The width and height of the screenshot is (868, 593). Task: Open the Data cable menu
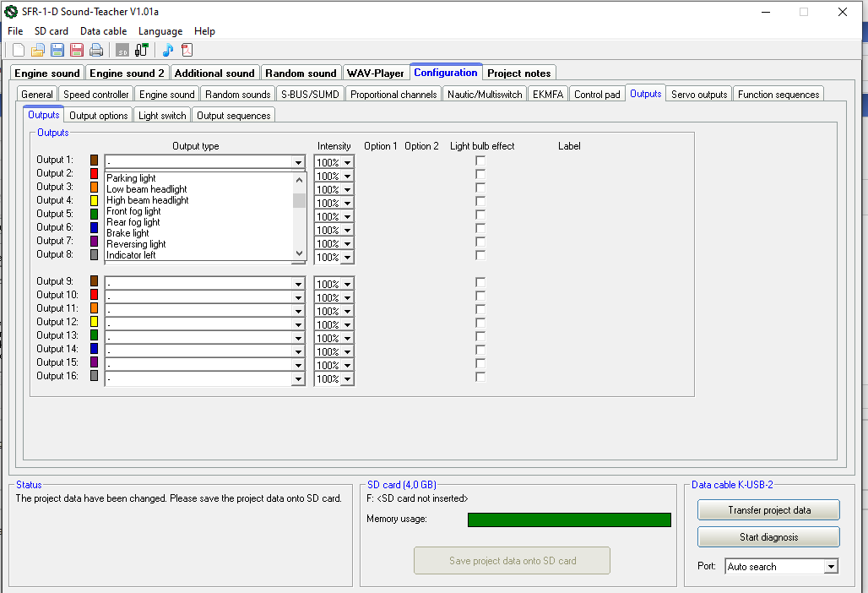point(103,31)
